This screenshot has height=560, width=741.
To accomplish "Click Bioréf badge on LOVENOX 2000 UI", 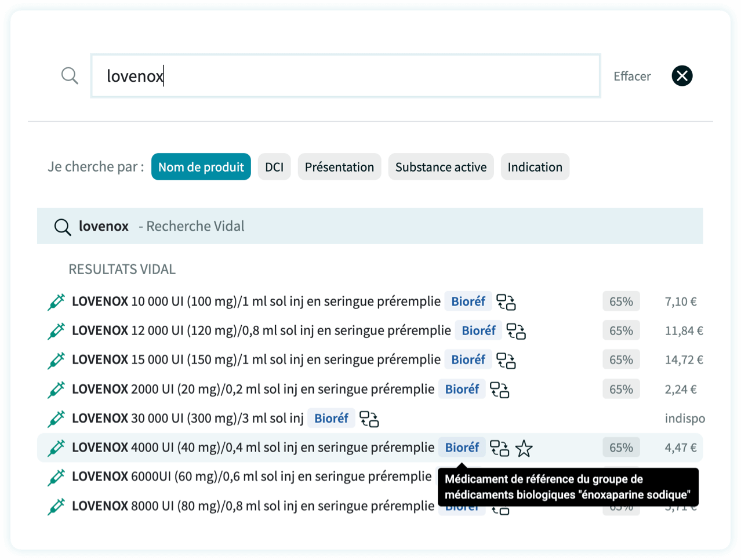I will (x=462, y=389).
